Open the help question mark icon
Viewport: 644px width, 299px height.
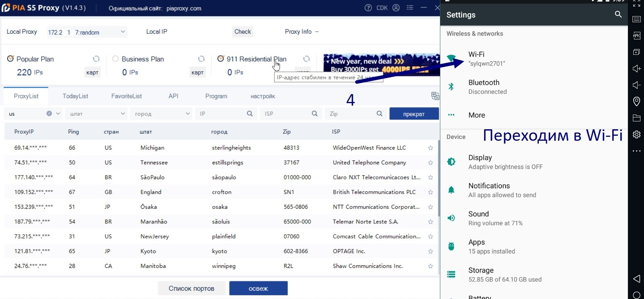(368, 8)
